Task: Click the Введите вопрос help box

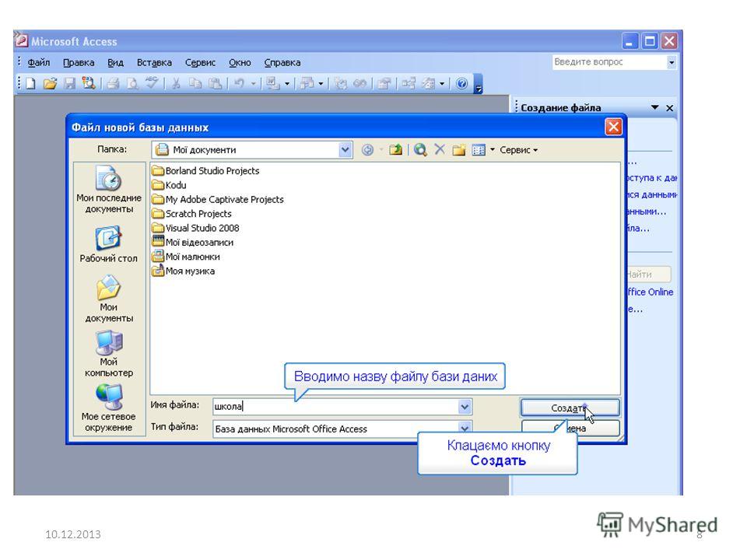Action: [x=609, y=62]
